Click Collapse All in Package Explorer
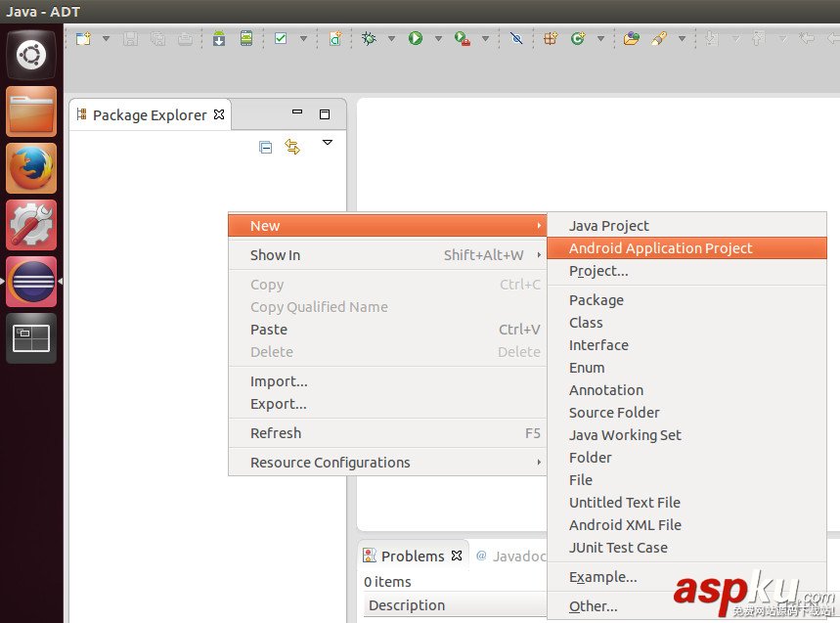The width and height of the screenshot is (840, 623). [265, 147]
